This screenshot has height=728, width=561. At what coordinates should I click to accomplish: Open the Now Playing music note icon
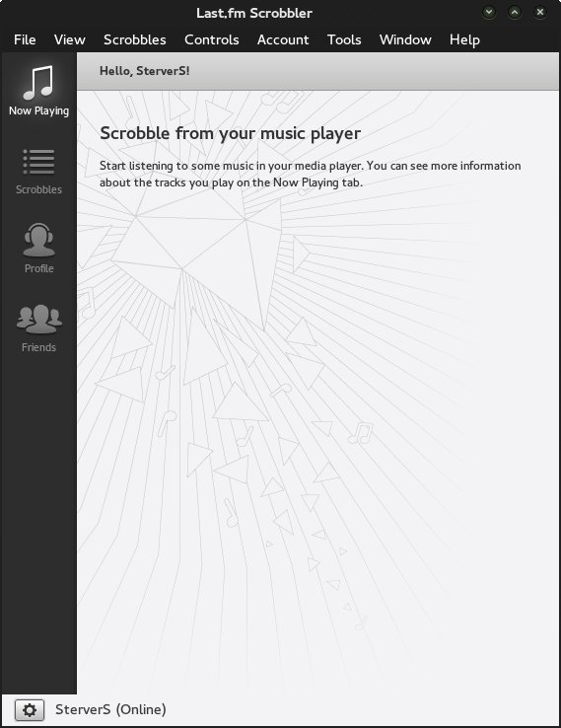(38, 83)
